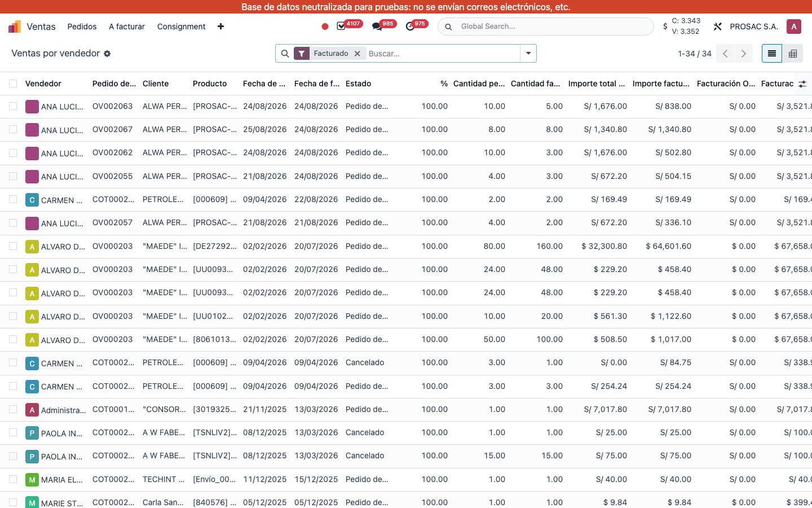
Task: Check the OV002057 row checkbox
Action: 13,223
